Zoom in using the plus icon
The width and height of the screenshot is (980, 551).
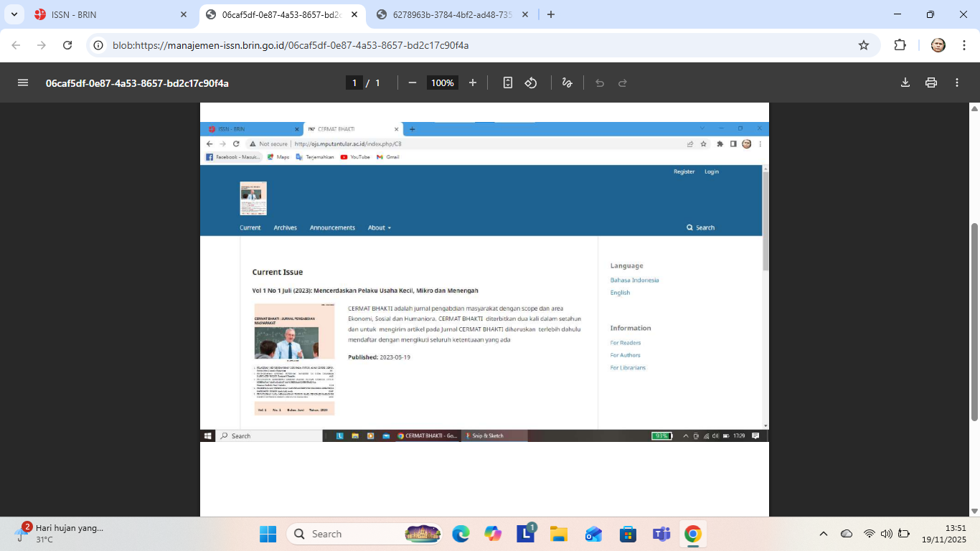point(473,83)
